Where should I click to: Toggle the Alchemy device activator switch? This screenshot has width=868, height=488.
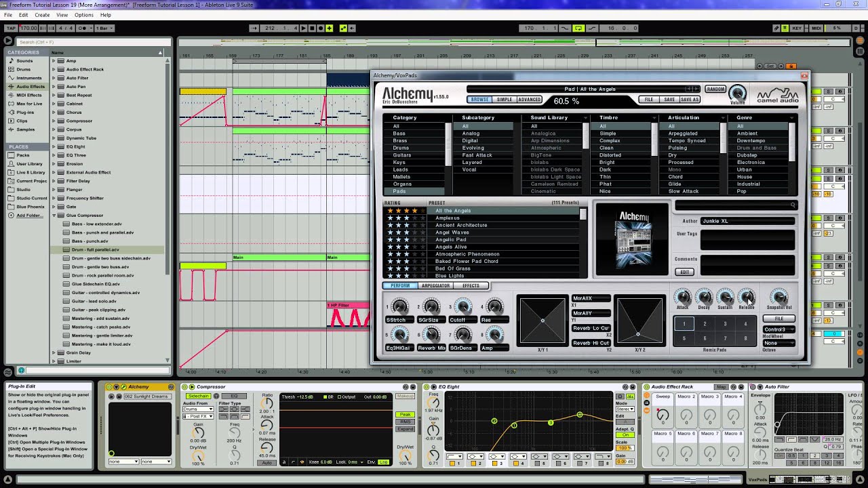tap(108, 387)
